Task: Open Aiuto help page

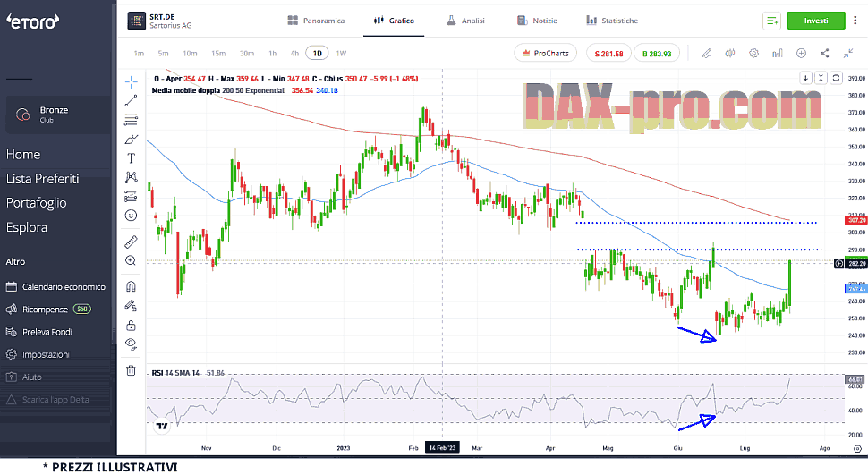Action: pos(24,377)
